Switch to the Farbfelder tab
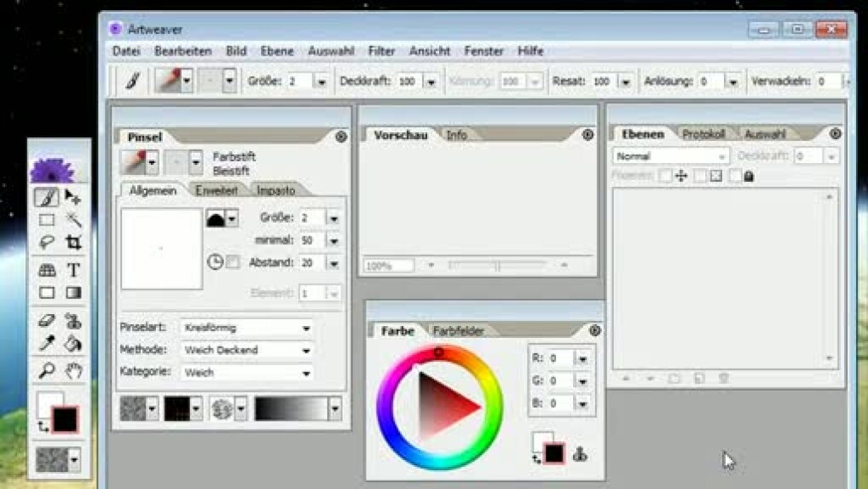868x489 pixels. pyautogui.click(x=458, y=331)
